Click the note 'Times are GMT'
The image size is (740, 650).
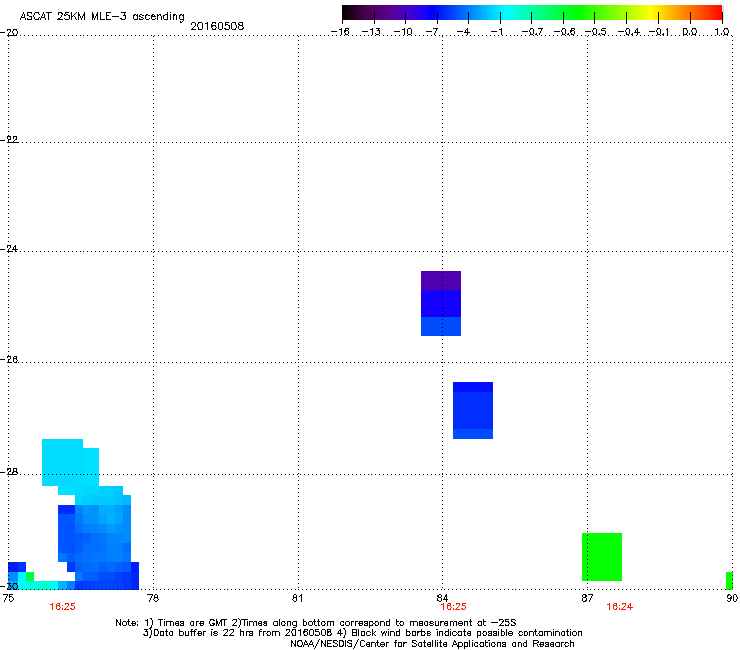coord(192,623)
